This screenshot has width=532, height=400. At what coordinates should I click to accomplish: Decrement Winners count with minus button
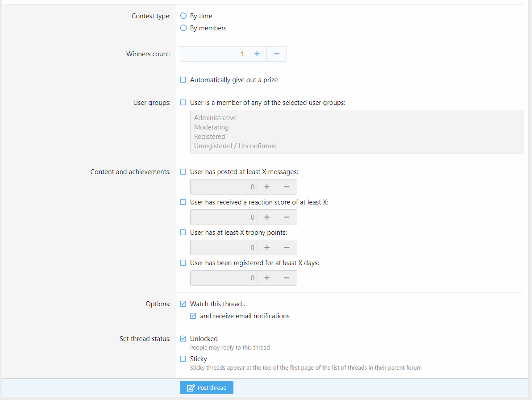click(x=277, y=53)
